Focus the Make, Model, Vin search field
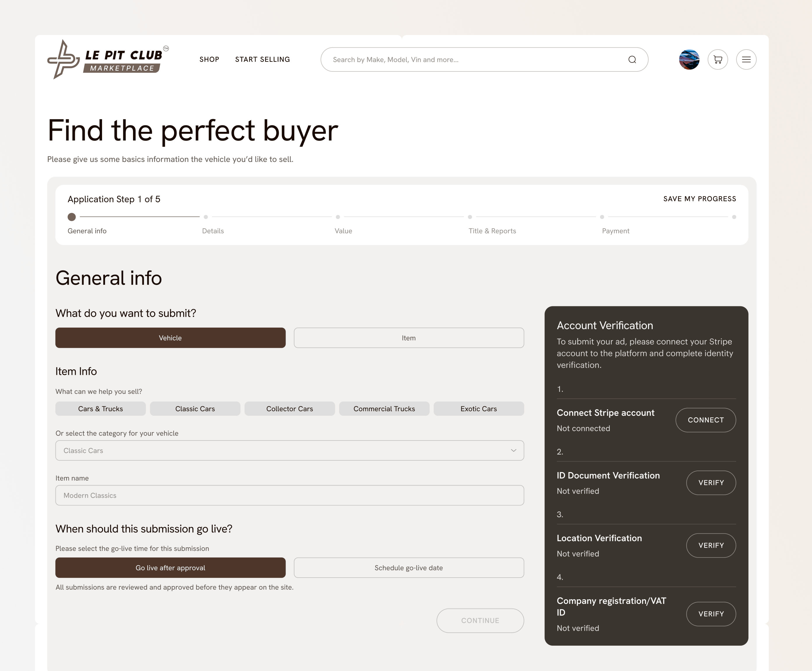Screen dimensions: 812x671 click(x=484, y=60)
